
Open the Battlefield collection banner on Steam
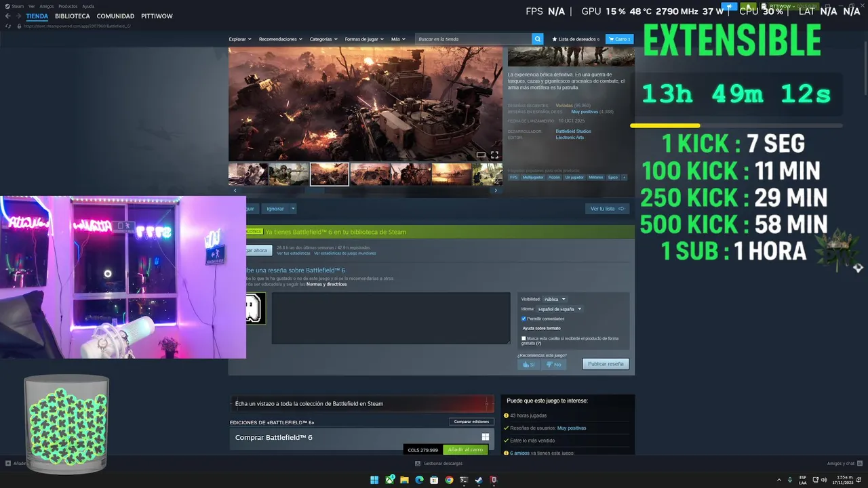[362, 403]
